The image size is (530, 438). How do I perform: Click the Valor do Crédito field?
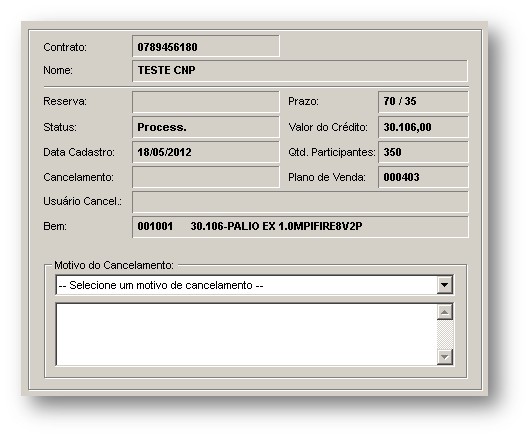pyautogui.click(x=423, y=127)
